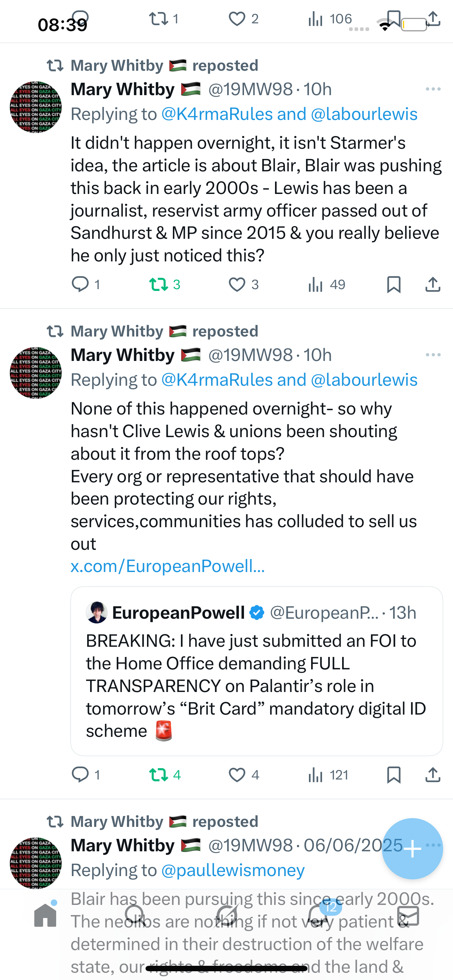Like the tweet showing 3 likes

[x=237, y=284]
